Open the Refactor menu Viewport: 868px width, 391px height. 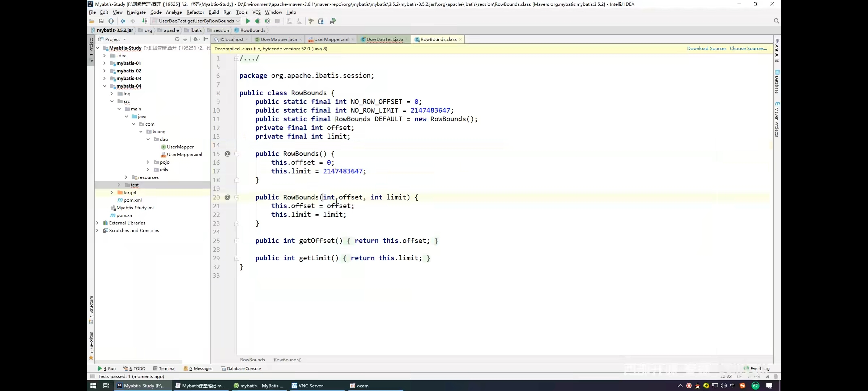pyautogui.click(x=195, y=12)
